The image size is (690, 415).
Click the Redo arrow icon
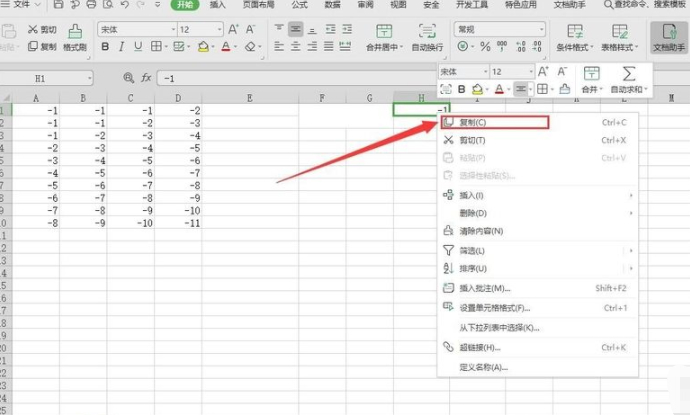pyautogui.click(x=141, y=5)
